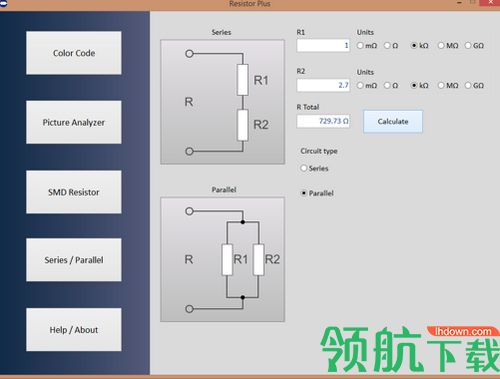Open the Picture Analyzer section
500x379 pixels.
[74, 122]
